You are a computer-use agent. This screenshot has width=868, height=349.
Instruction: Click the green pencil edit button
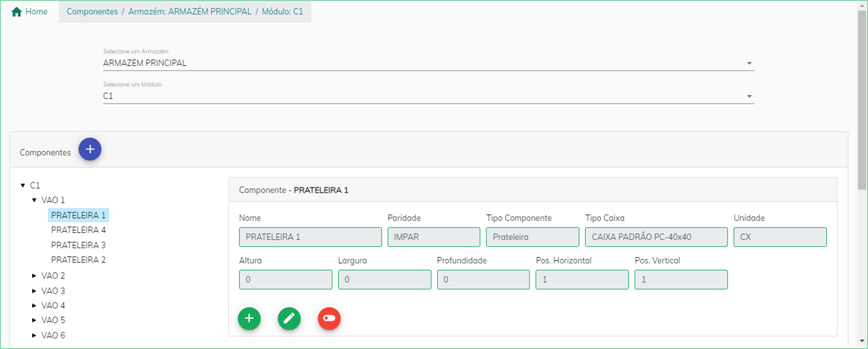[x=289, y=318]
